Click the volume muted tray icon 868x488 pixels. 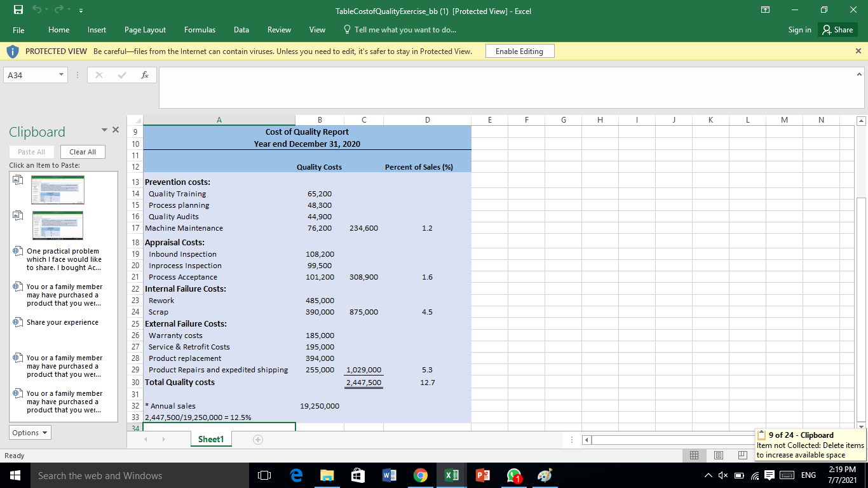click(x=724, y=475)
